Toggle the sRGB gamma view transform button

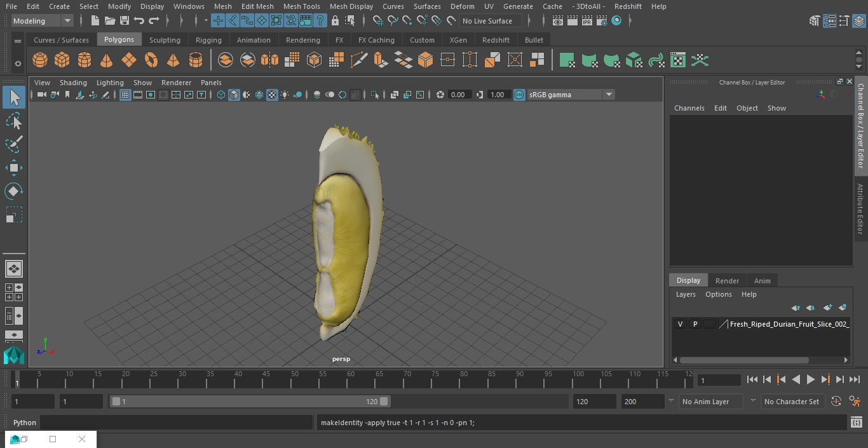519,95
